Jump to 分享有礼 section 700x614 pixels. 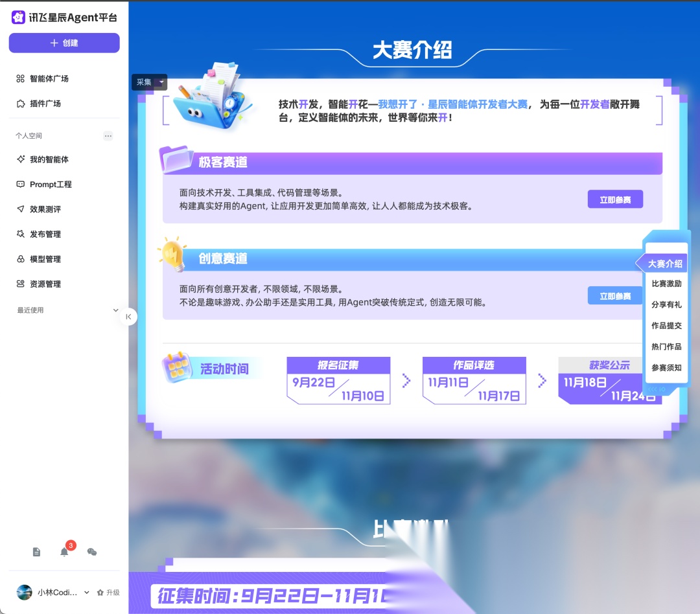point(666,305)
